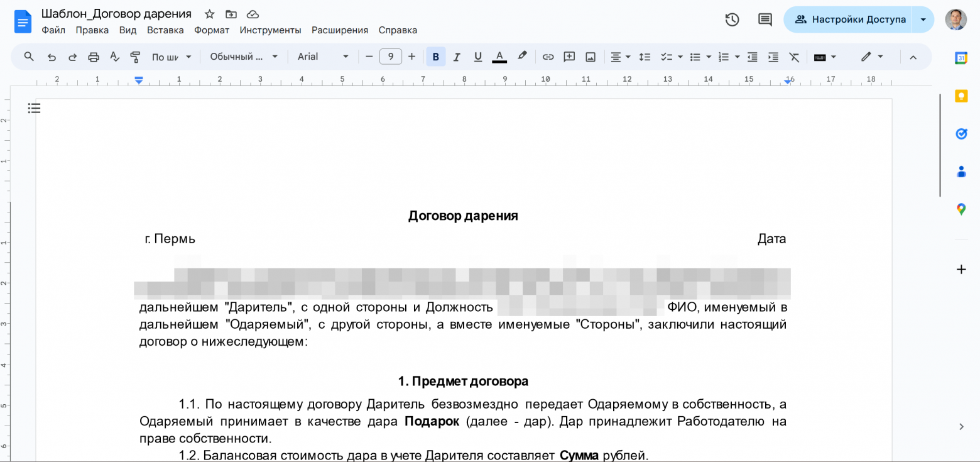Viewport: 980px width, 462px height.
Task: Click the Insert image icon
Action: tap(591, 57)
